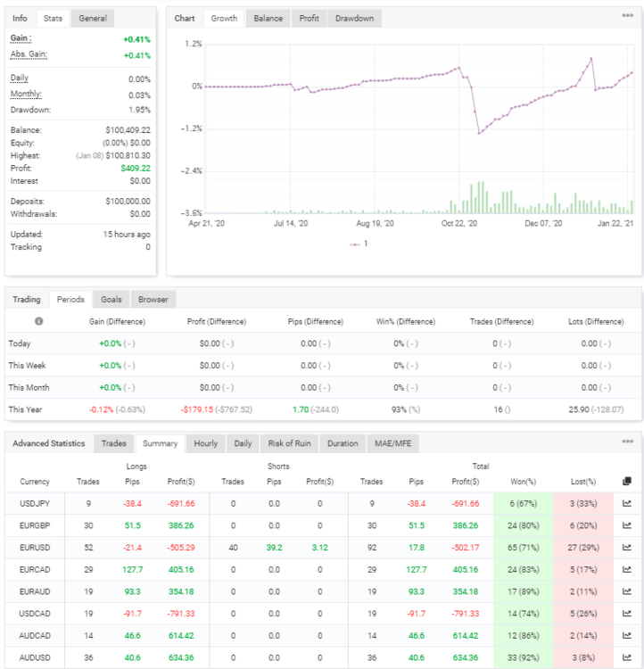Open the Duration tab
The width and height of the screenshot is (644, 669).
pos(343,443)
